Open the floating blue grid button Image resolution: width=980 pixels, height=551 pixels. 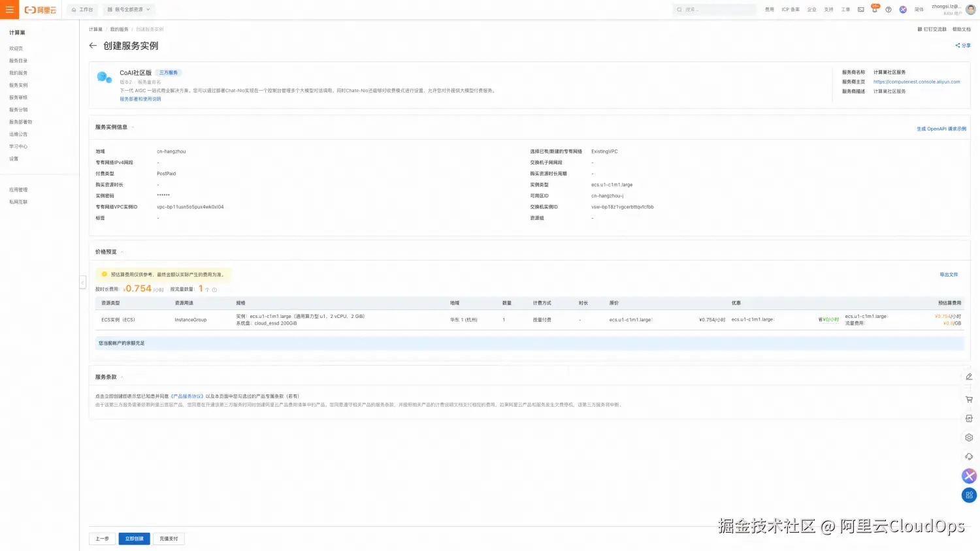[969, 495]
